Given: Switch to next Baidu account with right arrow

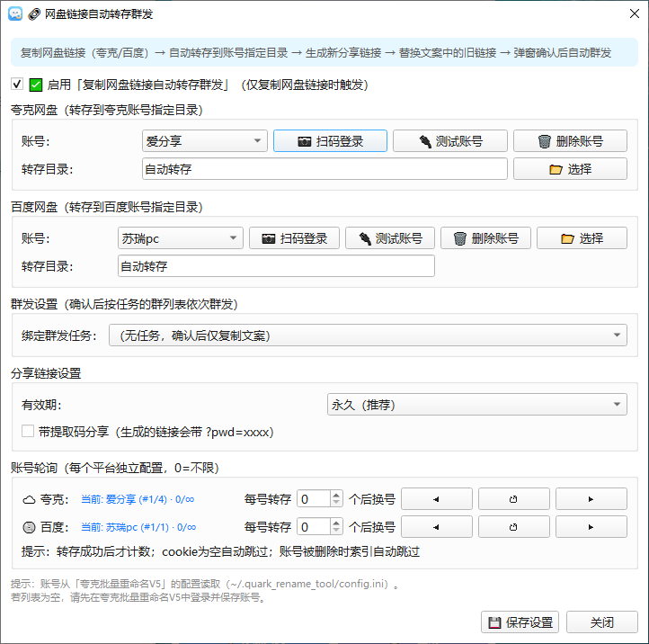Looking at the screenshot, I should pyautogui.click(x=591, y=527).
